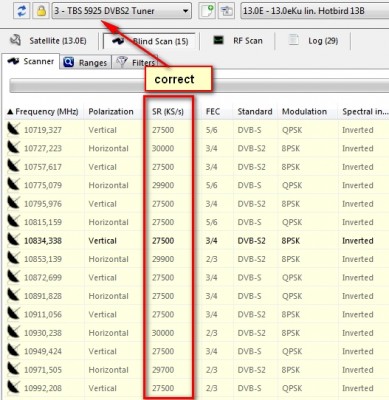The width and height of the screenshot is (389, 400).
Task: Click Modulation 8PSK in 10911,056 row
Action: 290,314
